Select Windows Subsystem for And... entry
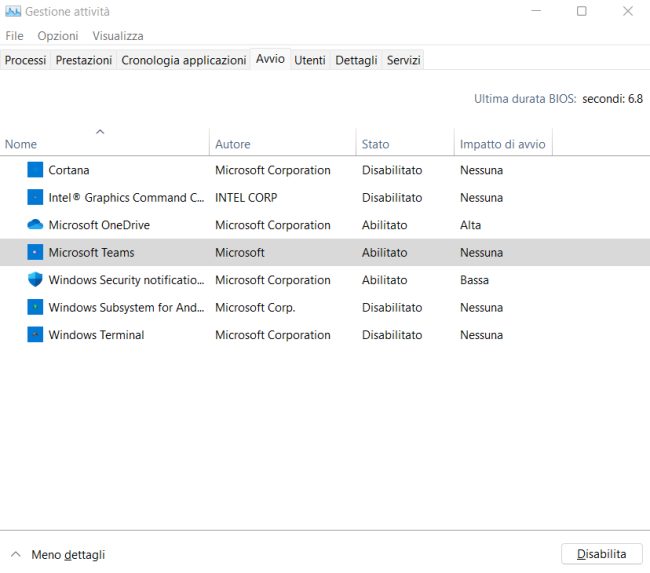650x573 pixels. 126,307
